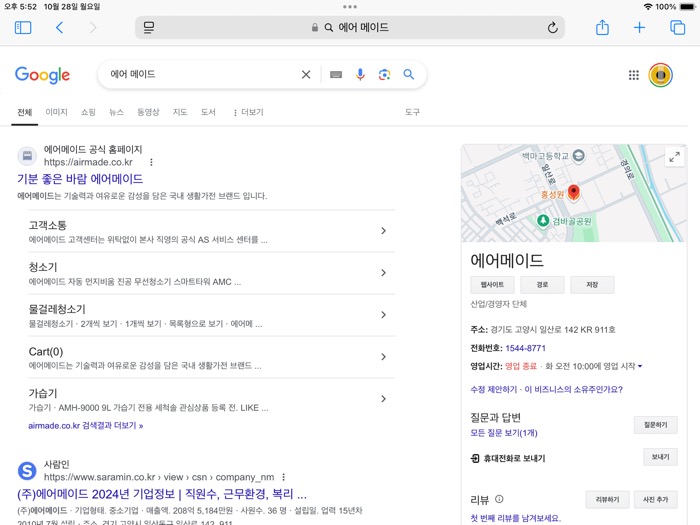Submit search with the magnifier icon
This screenshot has width=700, height=525.
point(408,74)
